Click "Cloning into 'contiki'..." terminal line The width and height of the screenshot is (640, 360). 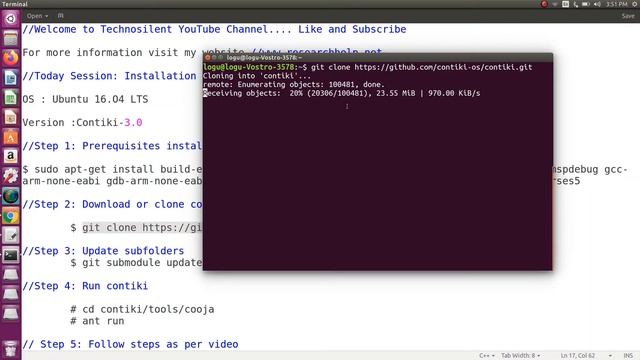tap(257, 76)
